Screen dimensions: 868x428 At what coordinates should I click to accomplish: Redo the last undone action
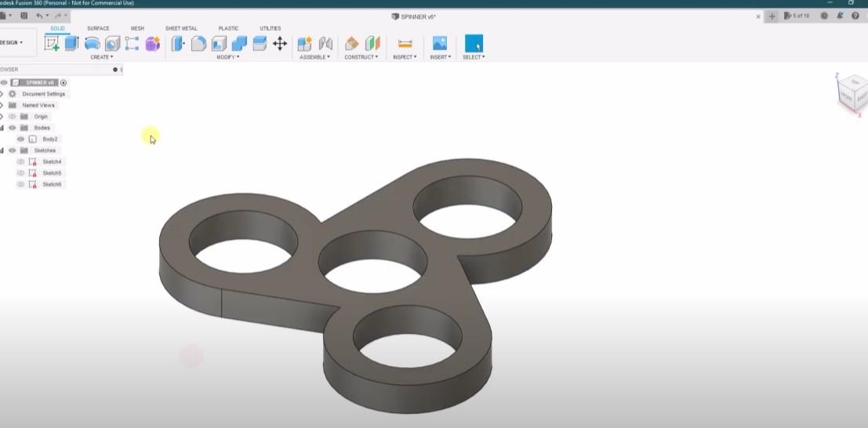(57, 16)
